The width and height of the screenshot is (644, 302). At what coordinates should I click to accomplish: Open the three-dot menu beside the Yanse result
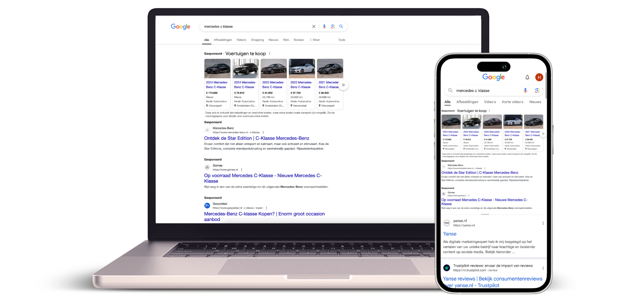click(x=543, y=222)
